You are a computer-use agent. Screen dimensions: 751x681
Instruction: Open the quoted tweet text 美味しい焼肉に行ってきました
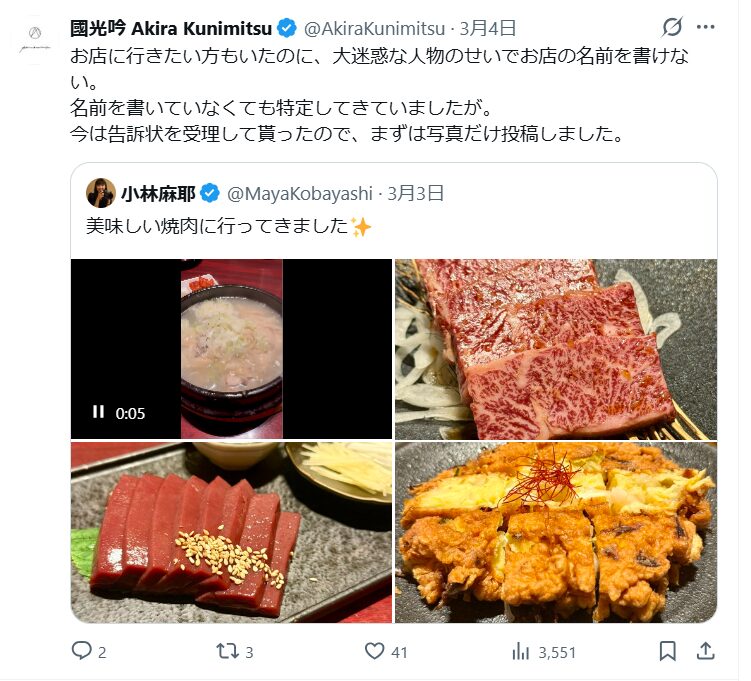[217, 226]
